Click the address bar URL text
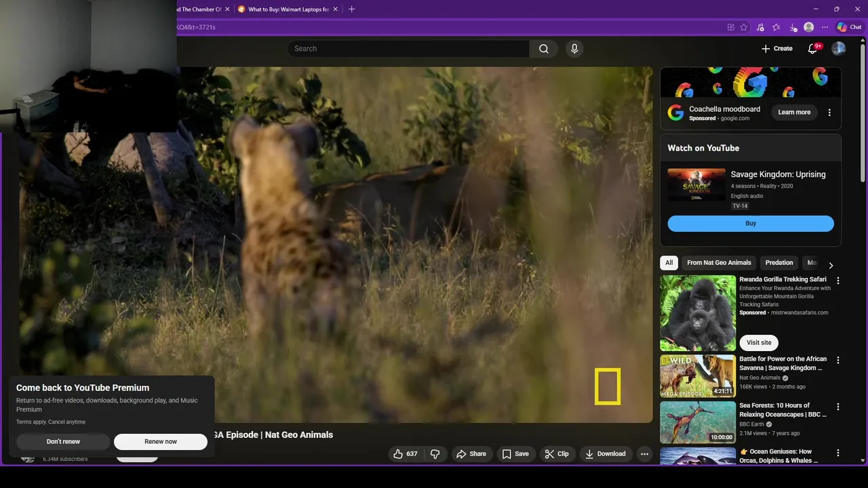This screenshot has height=488, width=868. [197, 27]
